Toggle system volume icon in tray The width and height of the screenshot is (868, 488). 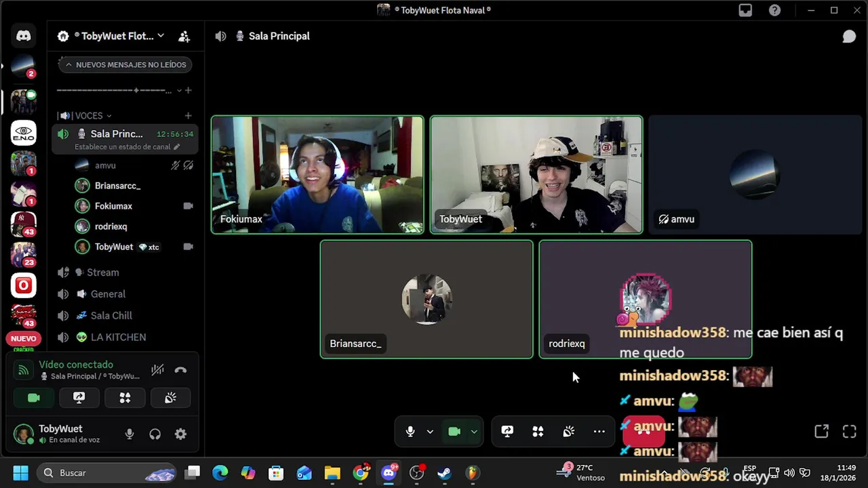tap(789, 473)
